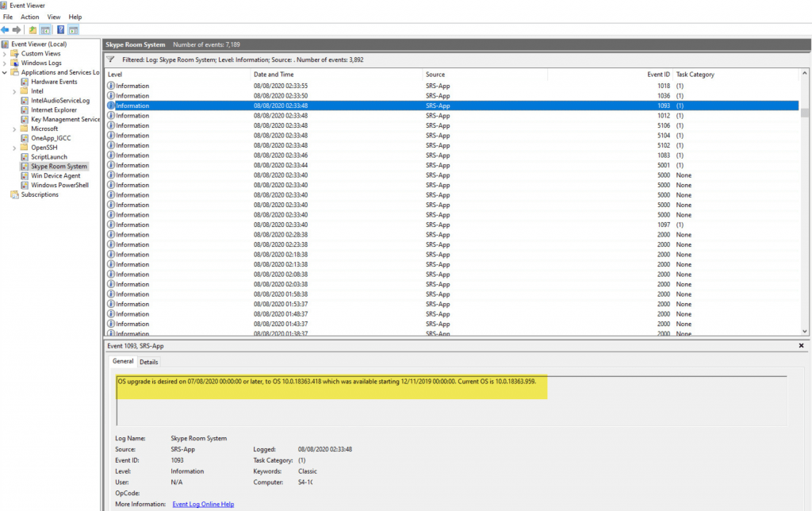
Task: Toggle the console tree pane toolbar icon
Action: click(45, 30)
